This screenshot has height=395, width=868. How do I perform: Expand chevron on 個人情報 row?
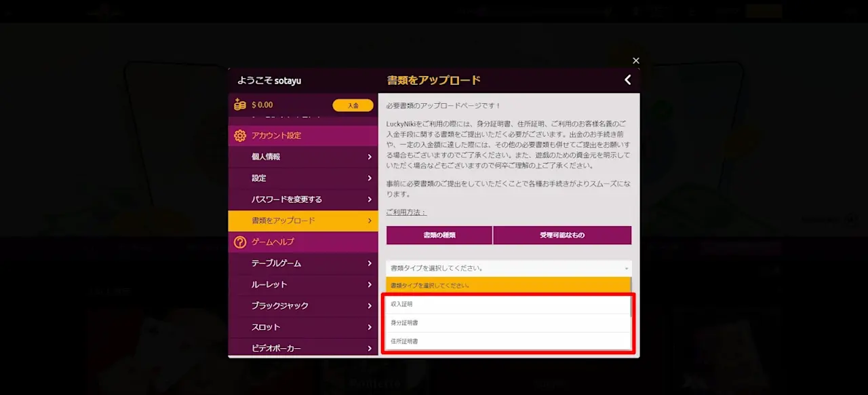tap(370, 157)
